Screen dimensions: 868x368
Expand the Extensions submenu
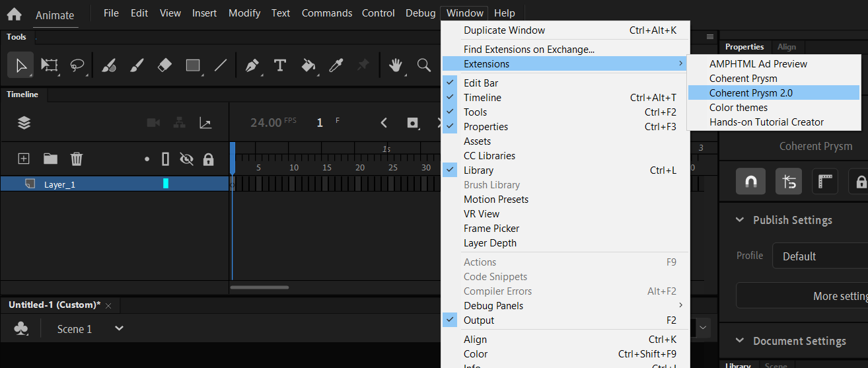click(x=565, y=64)
